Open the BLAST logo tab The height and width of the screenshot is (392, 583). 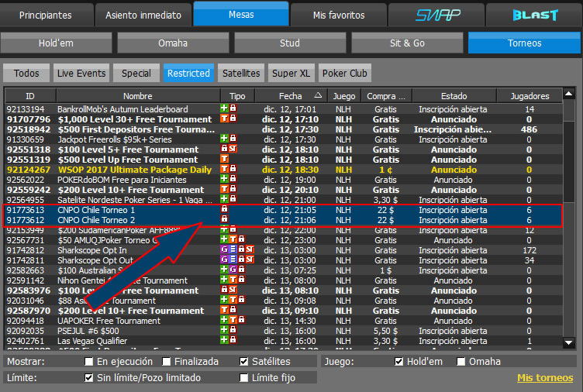coord(534,15)
